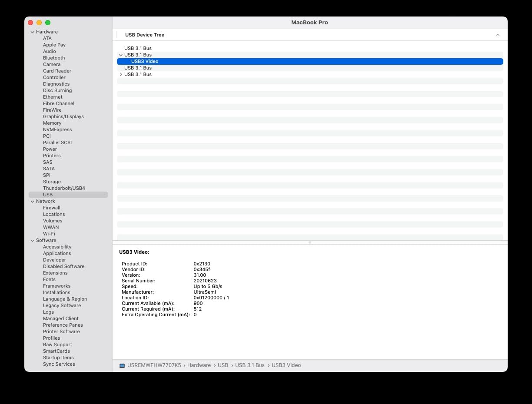This screenshot has height=404, width=532.
Task: Open Applications under Software
Action: (x=57, y=253)
